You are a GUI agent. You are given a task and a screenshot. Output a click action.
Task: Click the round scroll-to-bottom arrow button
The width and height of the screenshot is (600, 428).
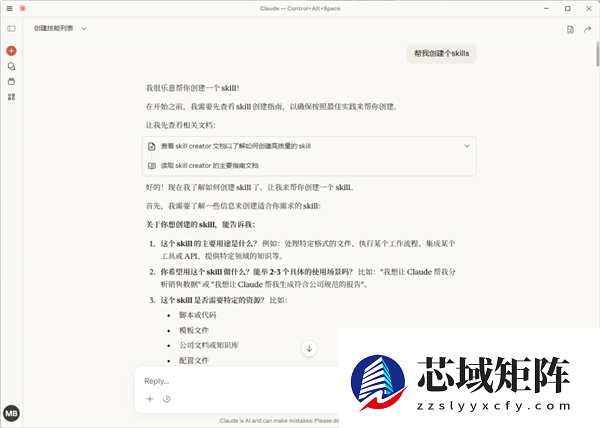pyautogui.click(x=309, y=348)
